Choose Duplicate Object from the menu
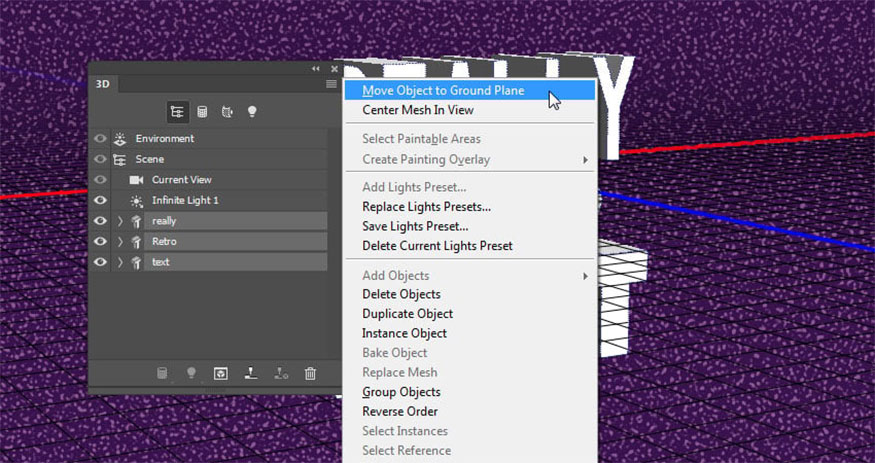The image size is (875, 463). [470, 314]
